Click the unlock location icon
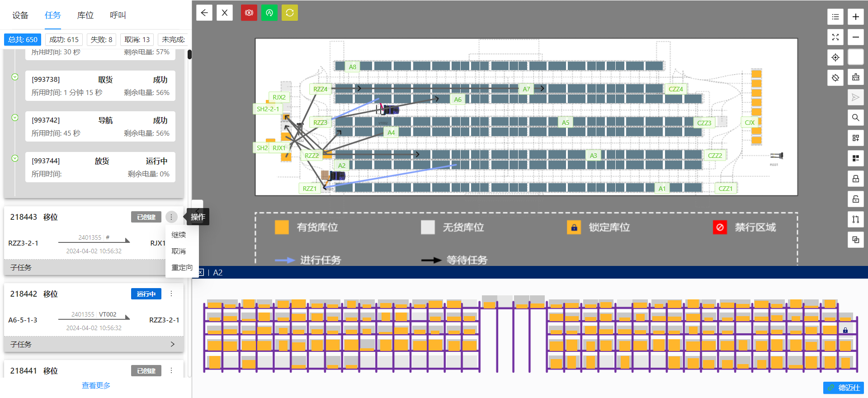The height and width of the screenshot is (398, 868). (x=856, y=199)
